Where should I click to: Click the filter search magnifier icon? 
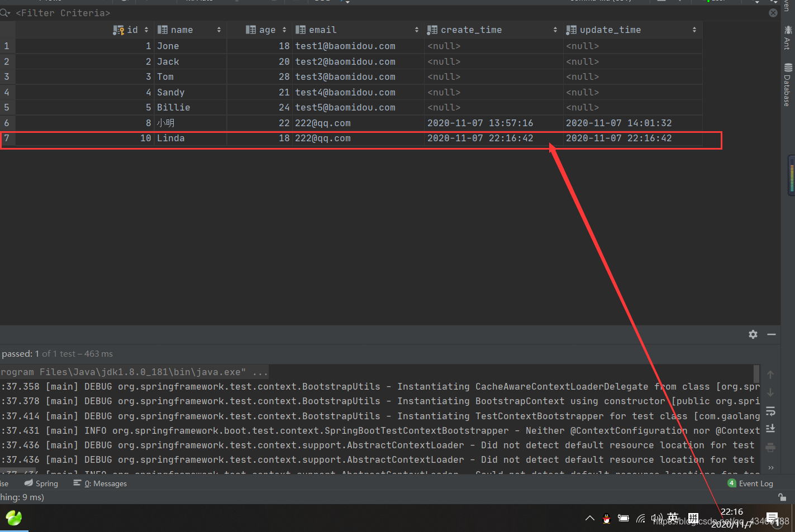coord(5,13)
